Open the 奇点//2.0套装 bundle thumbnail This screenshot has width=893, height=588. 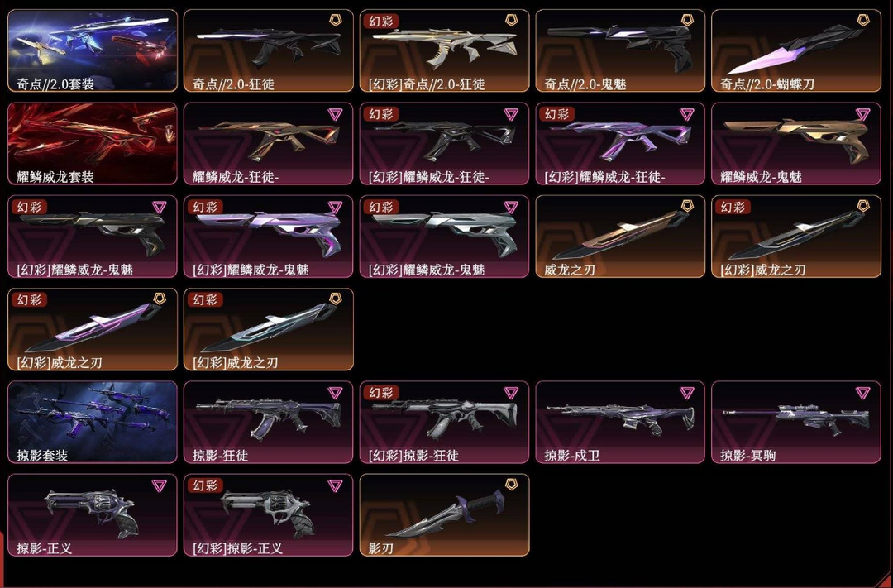coord(93,50)
